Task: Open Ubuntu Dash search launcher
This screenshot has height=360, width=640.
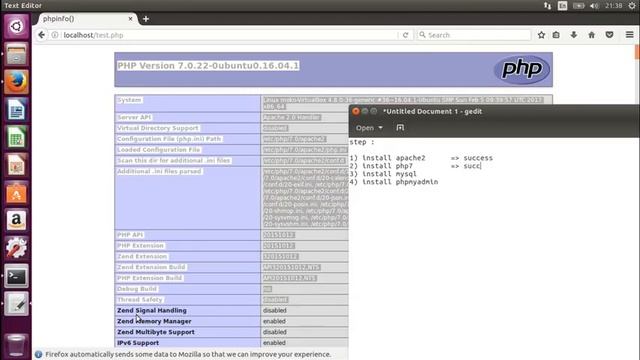Action: [x=16, y=27]
